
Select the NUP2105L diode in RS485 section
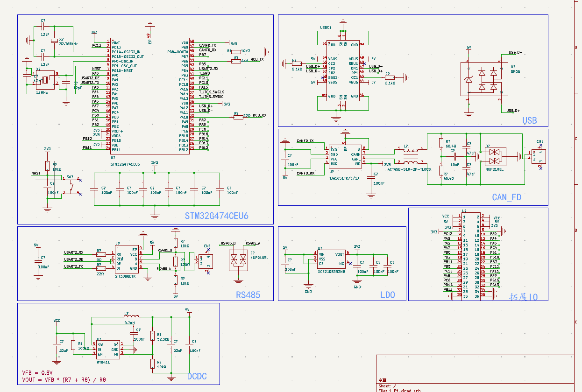point(239,259)
